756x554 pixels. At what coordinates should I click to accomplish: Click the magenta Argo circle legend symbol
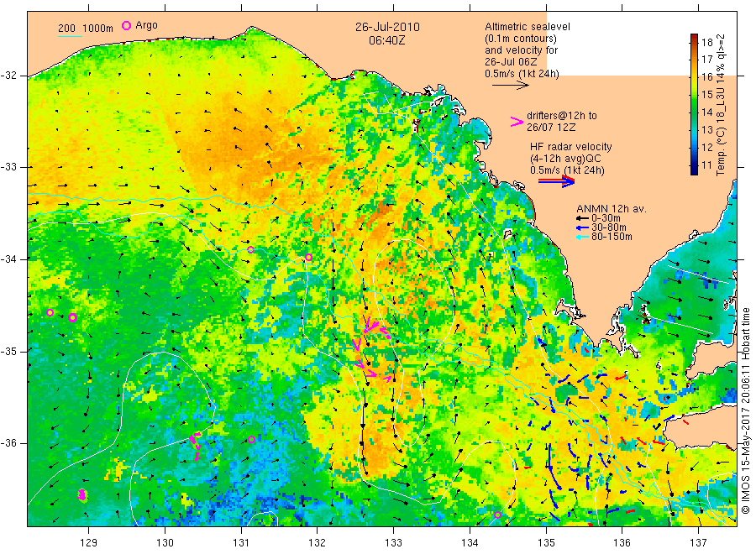tap(126, 25)
